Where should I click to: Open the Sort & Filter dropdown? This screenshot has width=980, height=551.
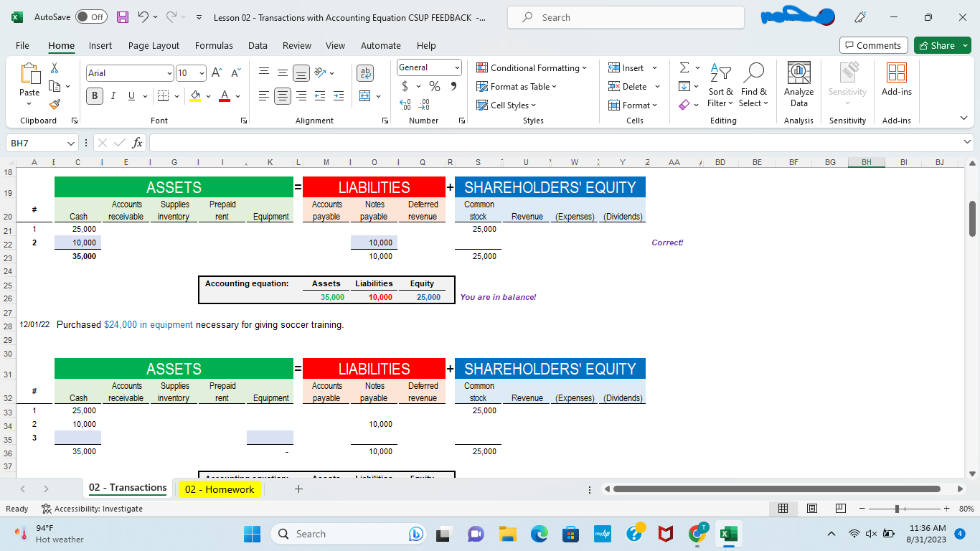(x=720, y=85)
